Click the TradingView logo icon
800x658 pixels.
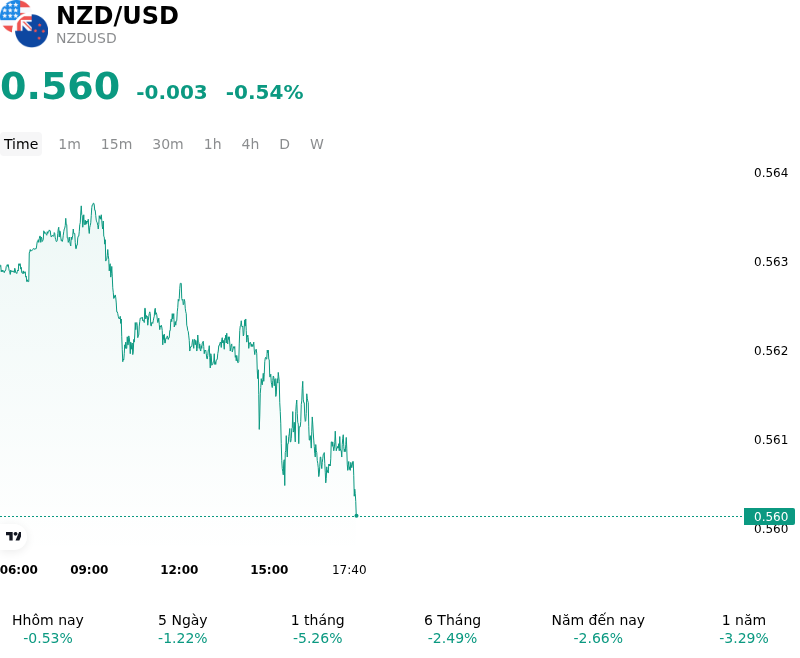coord(13,536)
